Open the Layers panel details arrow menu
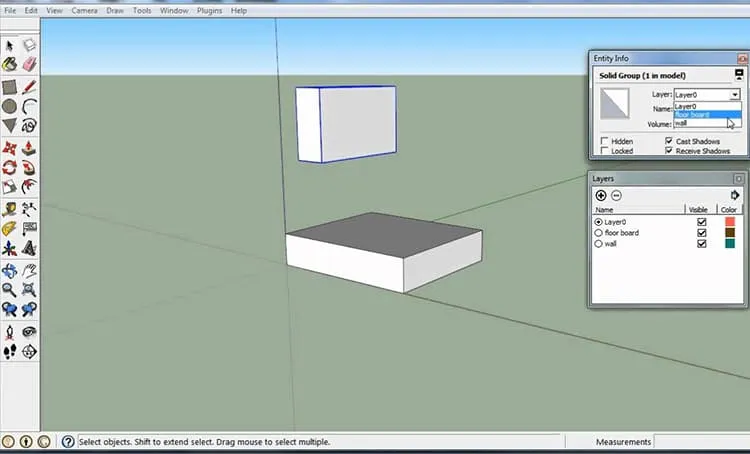Viewport: 750px width, 454px height. [735, 195]
